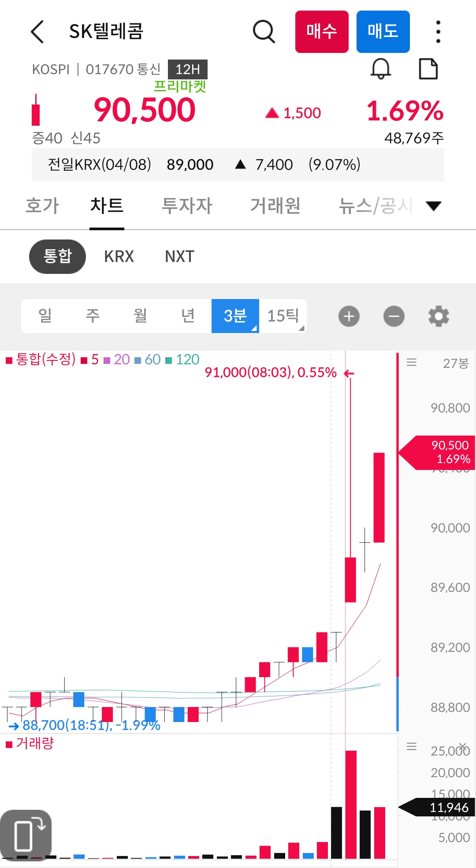This screenshot has width=476, height=868.
Task: Switch to the 투자자 tab
Action: (187, 206)
